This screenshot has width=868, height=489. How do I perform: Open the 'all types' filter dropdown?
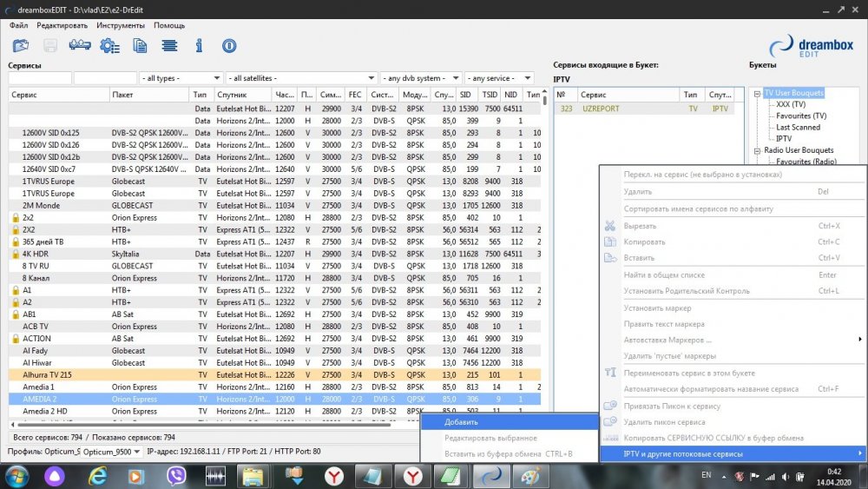[x=181, y=78]
